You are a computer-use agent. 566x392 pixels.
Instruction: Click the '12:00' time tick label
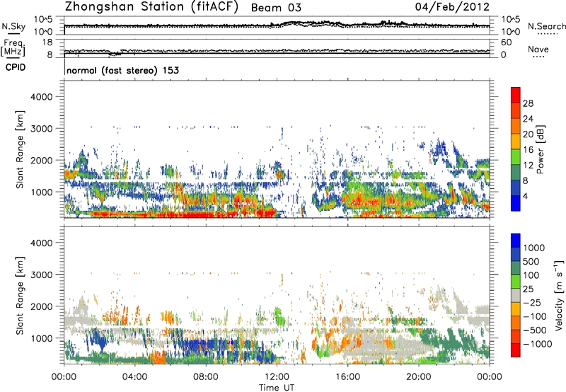[277, 377]
